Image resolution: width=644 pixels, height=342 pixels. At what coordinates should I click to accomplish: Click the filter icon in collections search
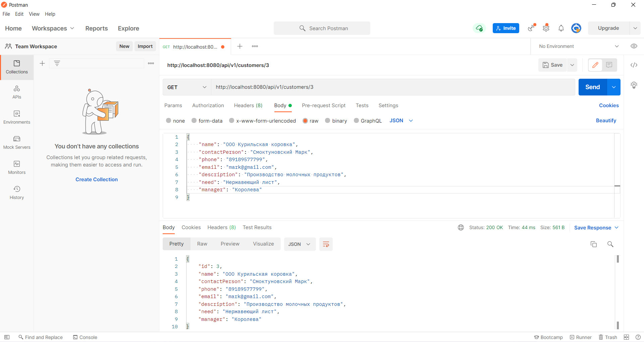57,63
